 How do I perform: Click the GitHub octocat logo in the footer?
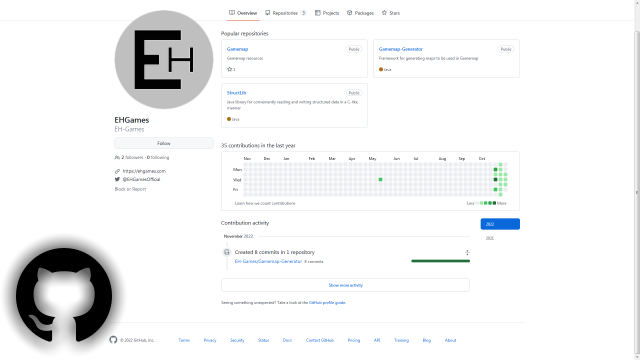(113, 340)
